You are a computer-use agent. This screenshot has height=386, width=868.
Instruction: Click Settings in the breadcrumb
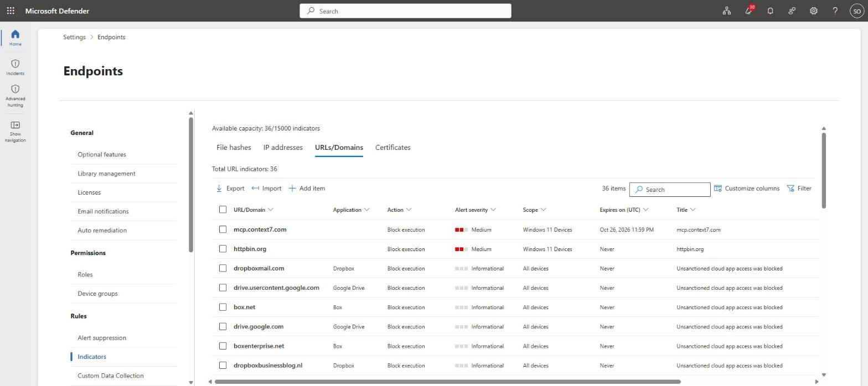(74, 37)
